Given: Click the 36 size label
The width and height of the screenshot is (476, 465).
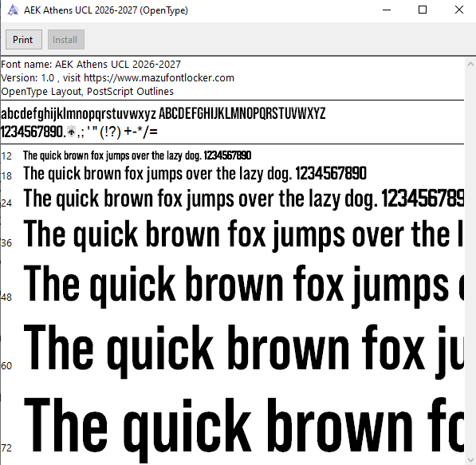Looking at the screenshot, I should (x=6, y=243).
